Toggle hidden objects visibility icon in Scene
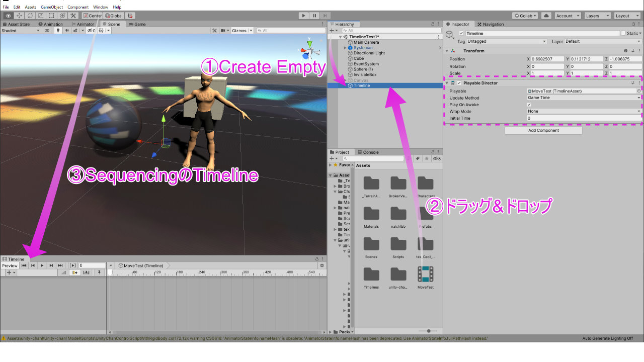This screenshot has height=362, width=644. click(x=91, y=31)
